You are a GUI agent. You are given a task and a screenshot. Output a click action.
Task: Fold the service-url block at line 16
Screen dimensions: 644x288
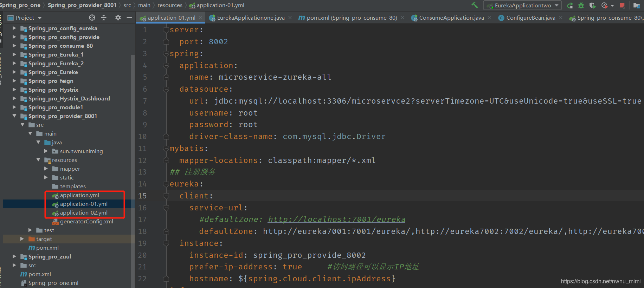[166, 208]
